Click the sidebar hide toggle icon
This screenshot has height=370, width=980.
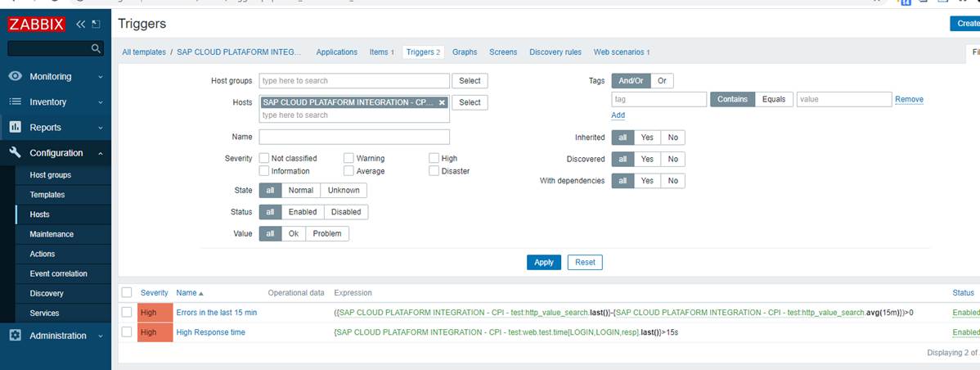[x=96, y=25]
